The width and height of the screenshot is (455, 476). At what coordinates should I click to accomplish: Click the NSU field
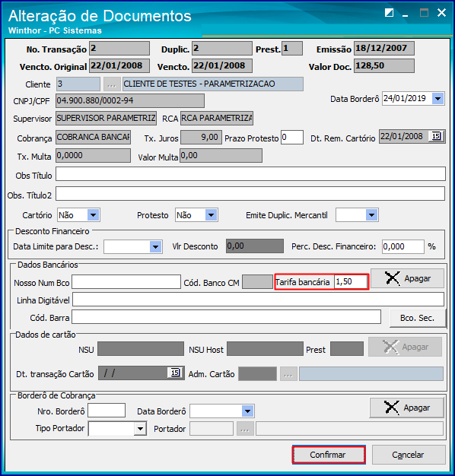[x=141, y=348]
